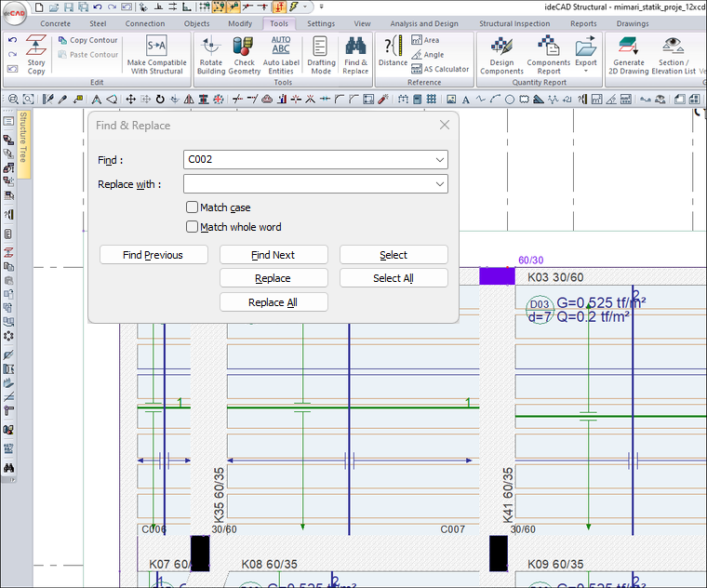Enable the Match case checkbox
The width and height of the screenshot is (707, 588).
[193, 207]
